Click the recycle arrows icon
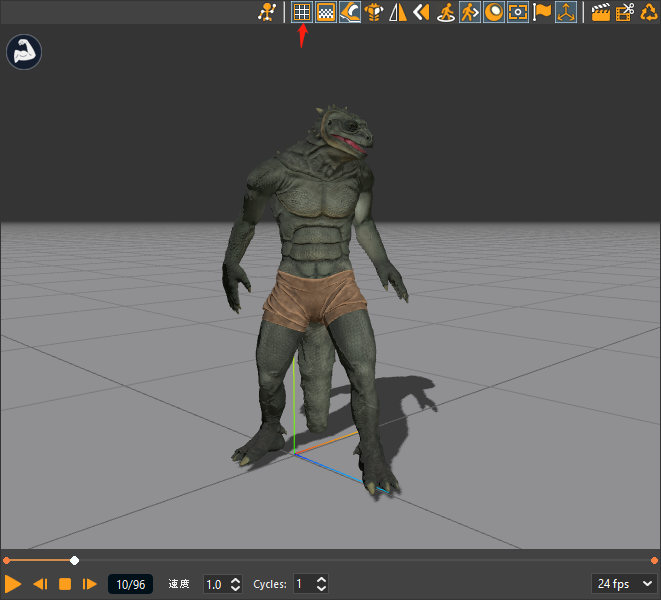 click(x=649, y=12)
